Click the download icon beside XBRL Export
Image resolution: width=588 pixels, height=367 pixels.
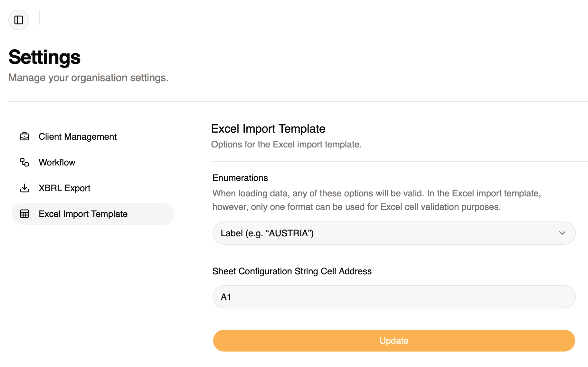(x=24, y=188)
